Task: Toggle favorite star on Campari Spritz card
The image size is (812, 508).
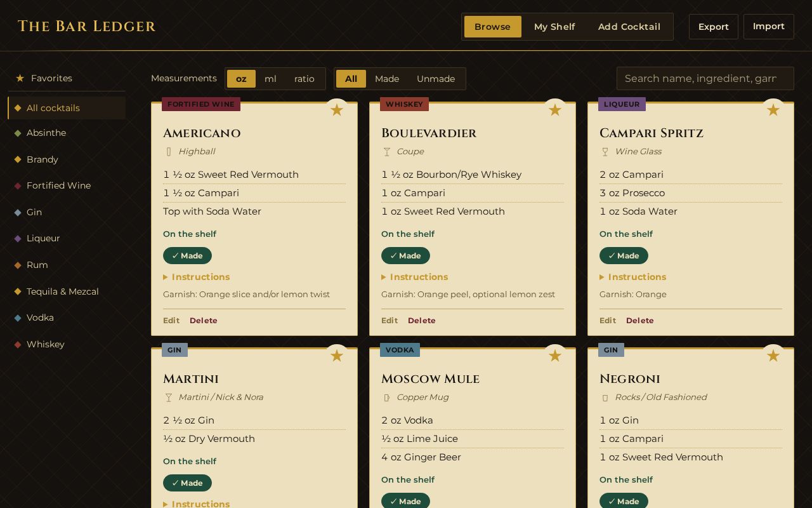Action: point(773,110)
